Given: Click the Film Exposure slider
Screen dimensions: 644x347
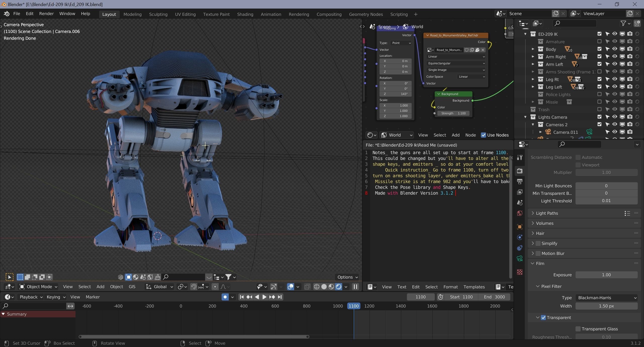Looking at the screenshot, I should 607,275.
